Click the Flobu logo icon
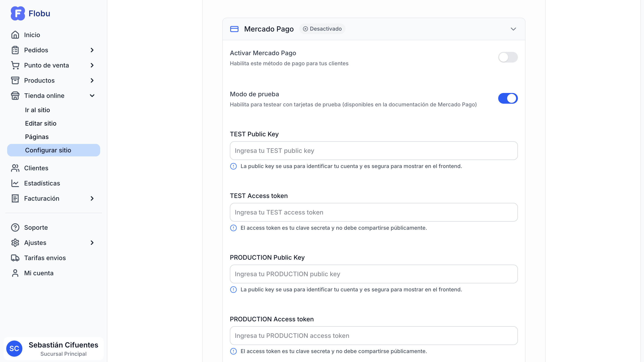The image size is (644, 362). point(18,13)
